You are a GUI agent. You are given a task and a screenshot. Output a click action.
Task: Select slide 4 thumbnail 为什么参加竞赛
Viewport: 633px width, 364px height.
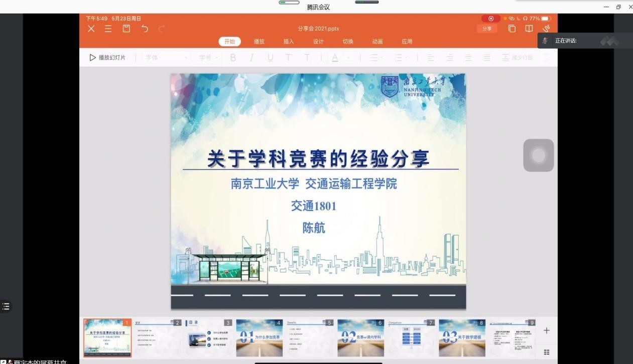point(259,337)
